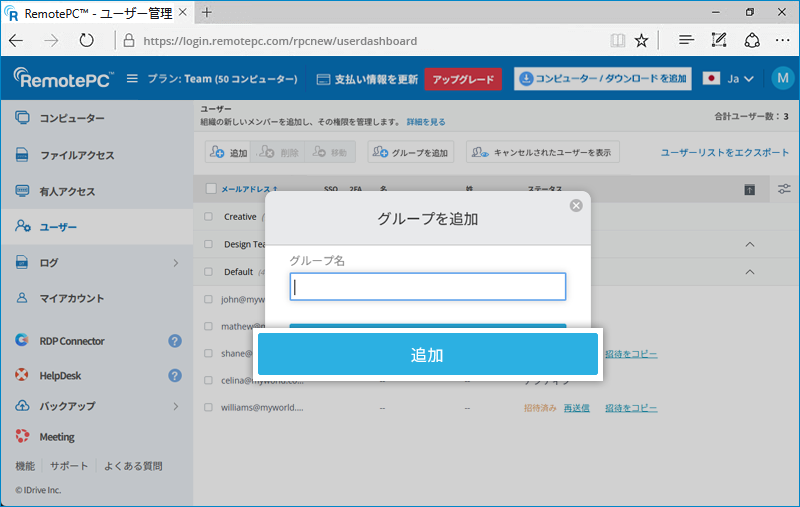This screenshot has height=507, width=800.
Task: Toggle the hamburger menu next to logo
Action: tap(132, 79)
